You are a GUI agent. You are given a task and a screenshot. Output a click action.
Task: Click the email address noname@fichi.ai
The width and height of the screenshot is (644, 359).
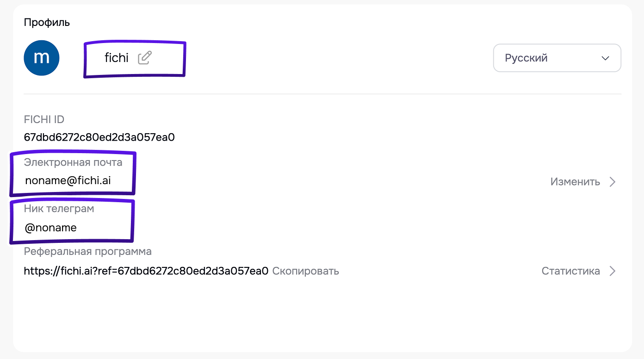pos(68,181)
